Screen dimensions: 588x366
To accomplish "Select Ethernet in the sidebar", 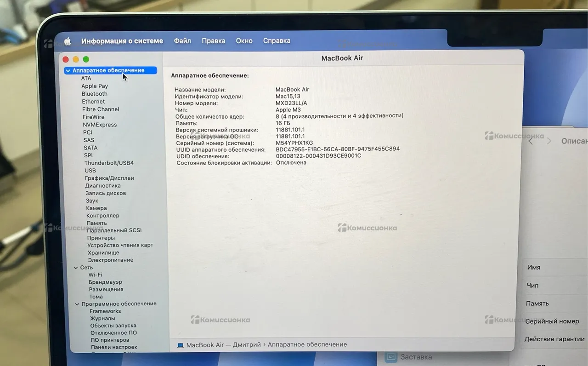I will [93, 102].
